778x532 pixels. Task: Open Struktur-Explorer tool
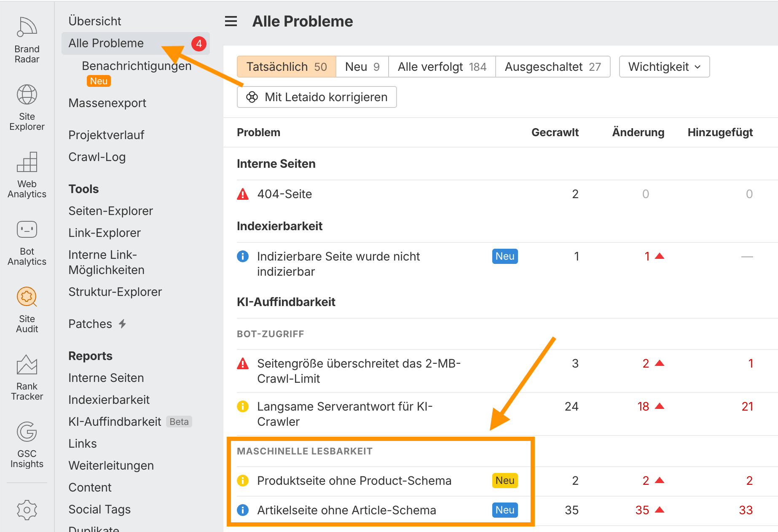click(x=115, y=292)
